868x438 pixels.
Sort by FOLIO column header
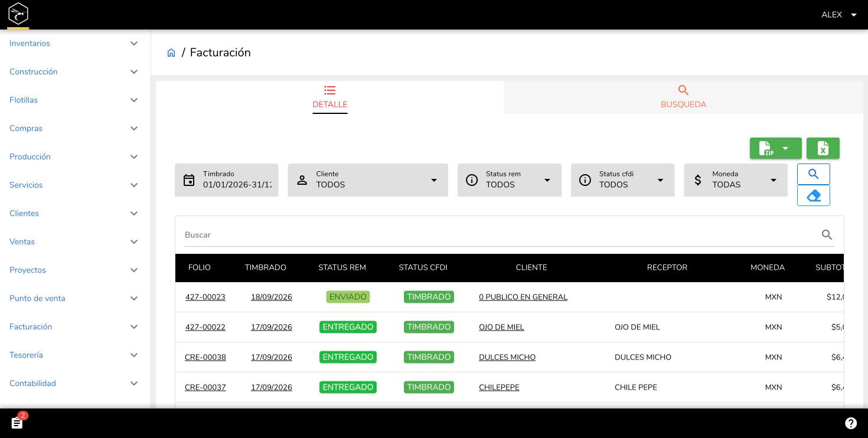(x=200, y=267)
